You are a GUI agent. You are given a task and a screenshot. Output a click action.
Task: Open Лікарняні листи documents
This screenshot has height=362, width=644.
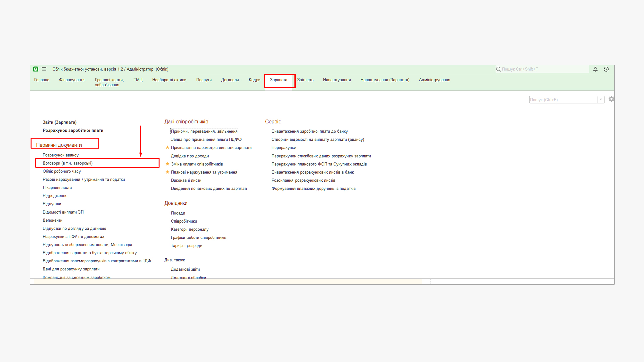point(57,188)
